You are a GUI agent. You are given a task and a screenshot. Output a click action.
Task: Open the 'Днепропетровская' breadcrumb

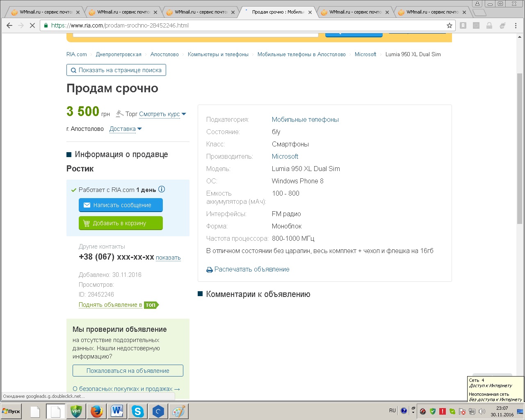pyautogui.click(x=119, y=55)
